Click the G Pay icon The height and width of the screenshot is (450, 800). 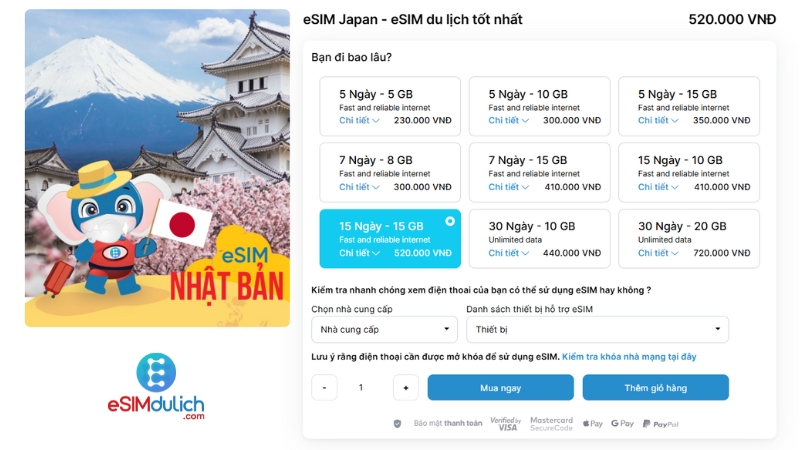(x=622, y=423)
